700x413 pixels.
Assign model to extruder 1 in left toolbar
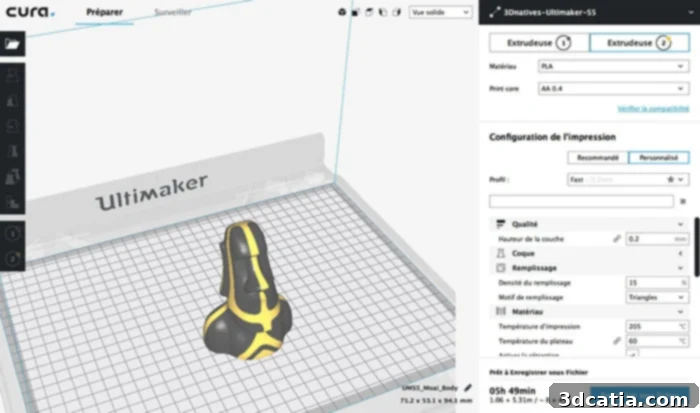tap(12, 233)
